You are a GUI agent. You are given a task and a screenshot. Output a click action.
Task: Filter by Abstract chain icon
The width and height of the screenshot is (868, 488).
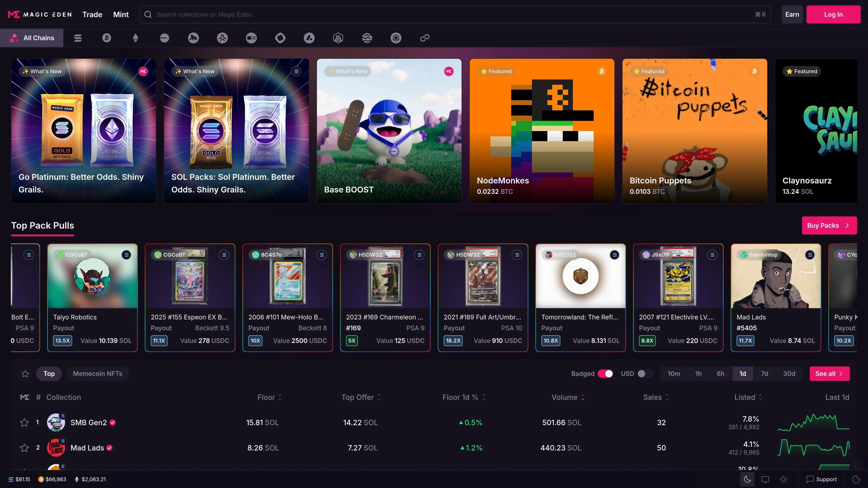(222, 38)
